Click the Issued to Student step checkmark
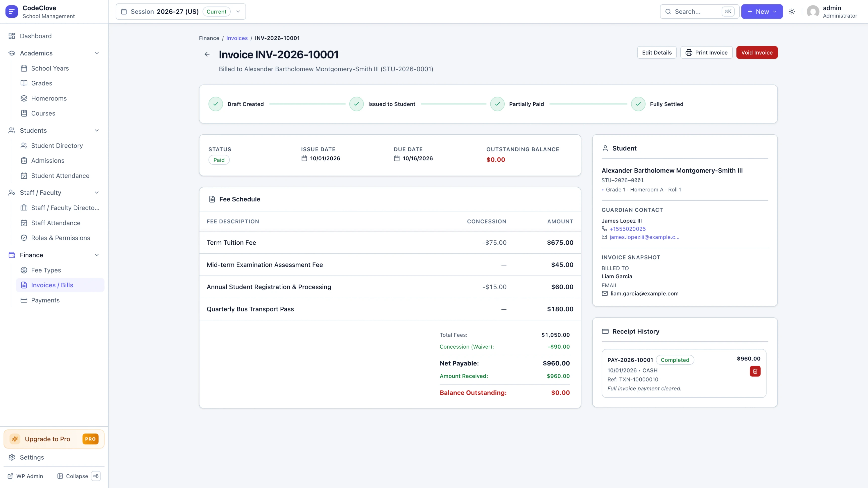The image size is (868, 488). click(356, 104)
